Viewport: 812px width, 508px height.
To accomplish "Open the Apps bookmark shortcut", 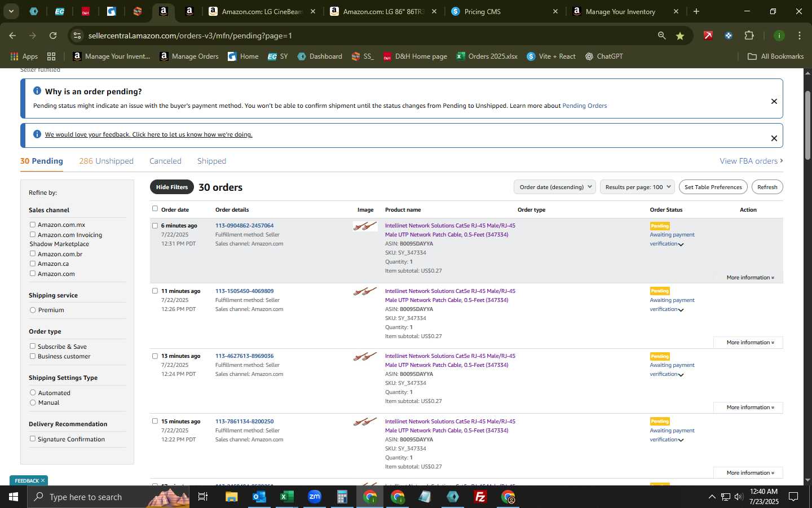I will point(24,56).
